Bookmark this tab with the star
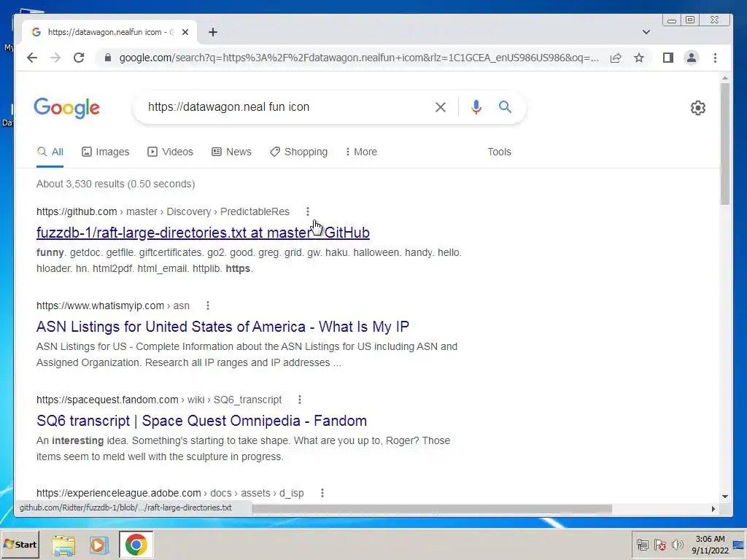 (x=639, y=58)
